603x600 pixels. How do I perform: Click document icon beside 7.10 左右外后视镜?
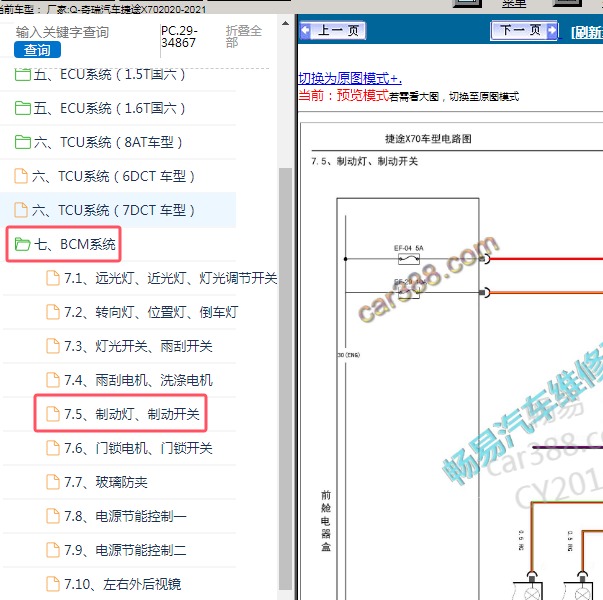(x=53, y=583)
